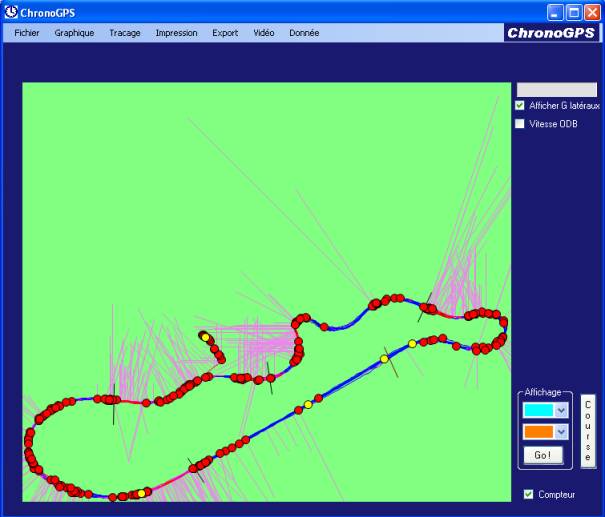
Task: Click the ChronoGPS logo banner
Action: coord(551,33)
